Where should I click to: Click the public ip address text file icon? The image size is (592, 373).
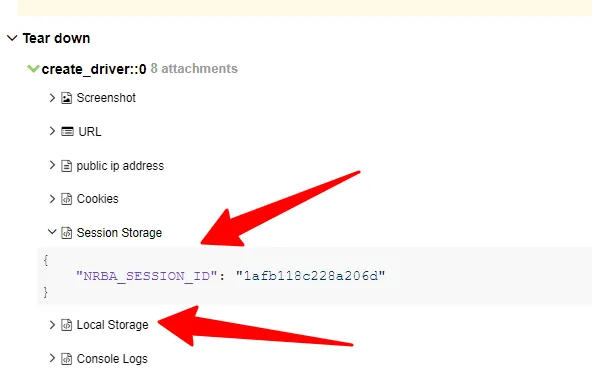(66, 166)
